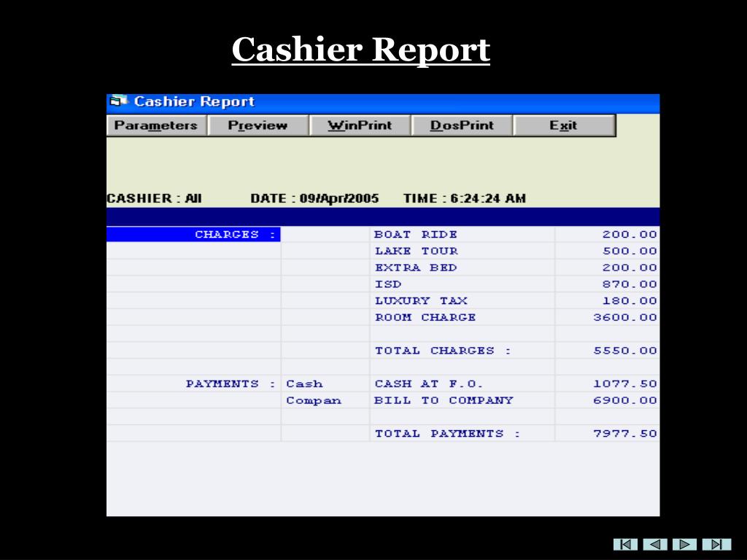This screenshot has width=747, height=560.
Task: Click the 7977.50 total payments amount
Action: [625, 434]
